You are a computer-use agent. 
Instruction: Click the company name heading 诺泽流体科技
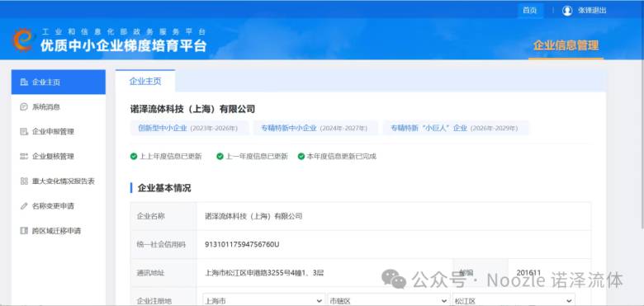(192, 109)
